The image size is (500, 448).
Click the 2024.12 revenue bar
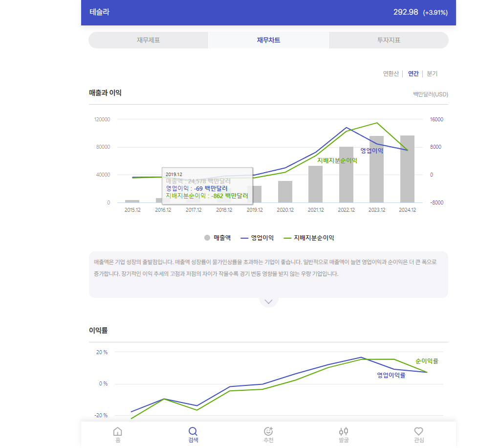point(407,169)
